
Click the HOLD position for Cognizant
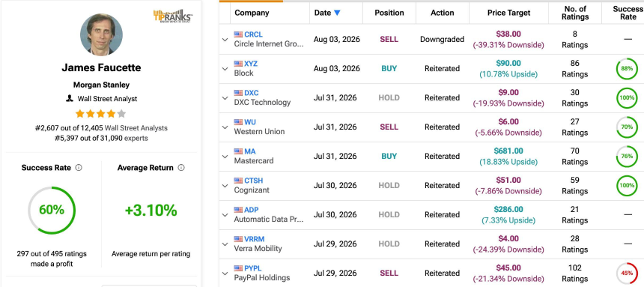(389, 185)
